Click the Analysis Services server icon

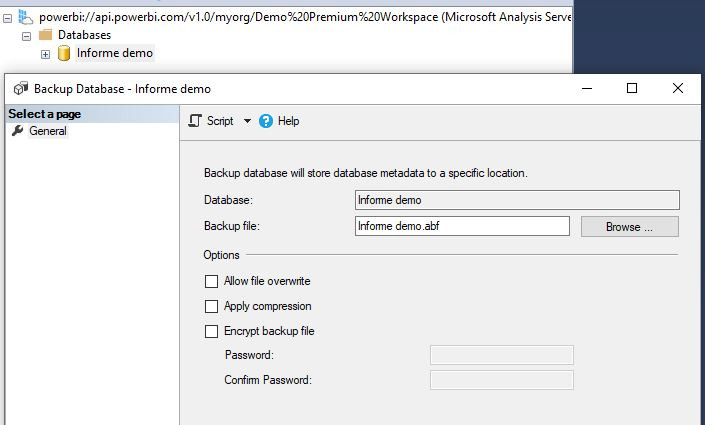tap(24, 16)
